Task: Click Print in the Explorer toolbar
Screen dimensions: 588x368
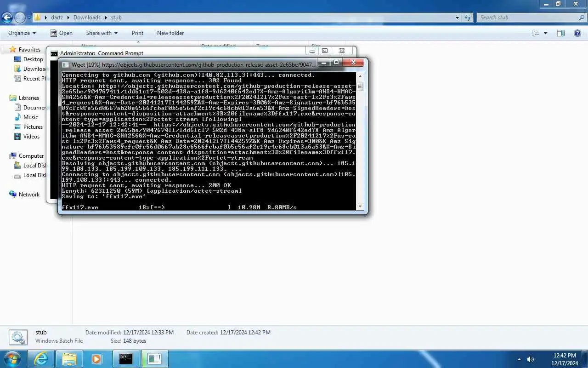Action: 137,33
